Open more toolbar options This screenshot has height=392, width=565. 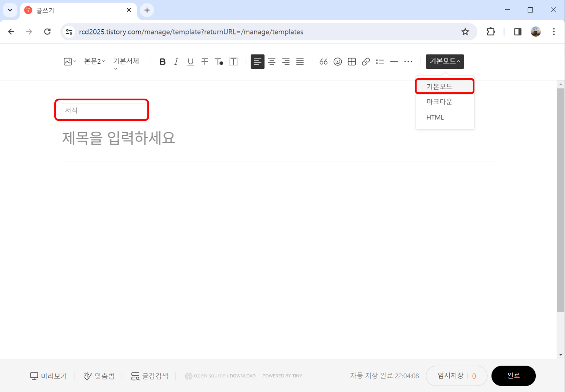click(408, 62)
